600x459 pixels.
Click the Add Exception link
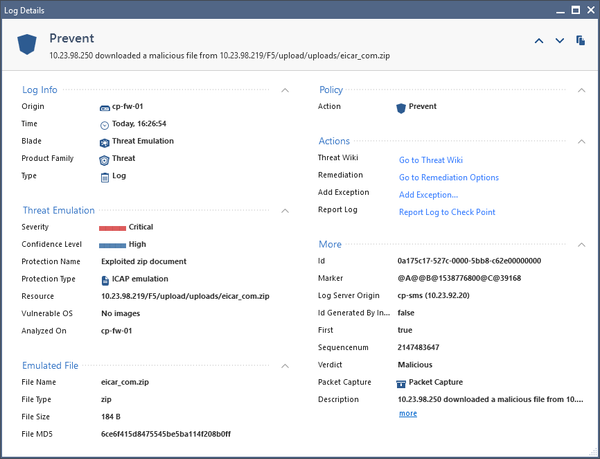click(x=428, y=194)
